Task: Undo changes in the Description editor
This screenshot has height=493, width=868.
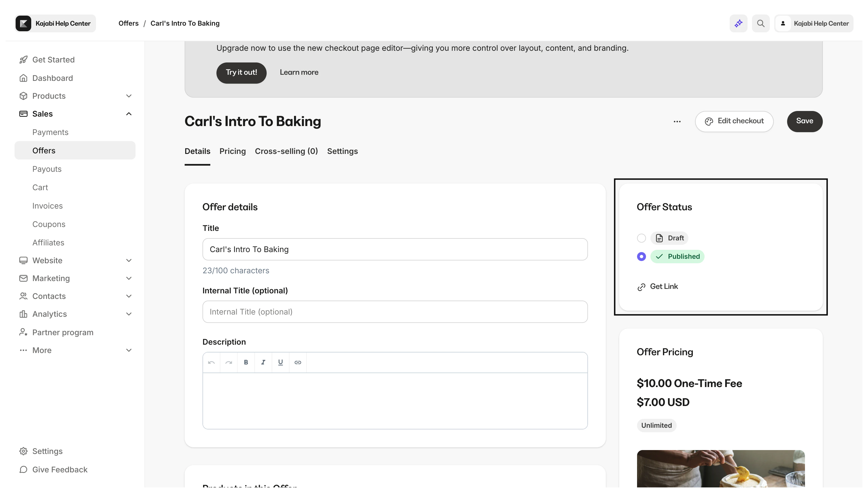Action: click(x=211, y=362)
